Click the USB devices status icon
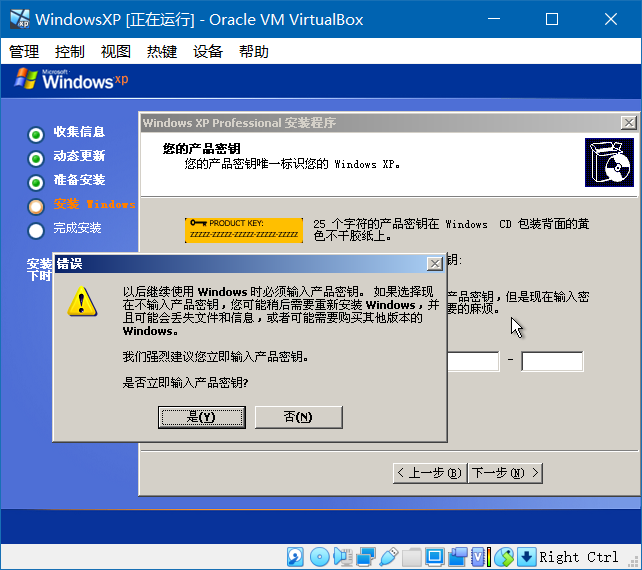The height and width of the screenshot is (570, 642). pyautogui.click(x=389, y=557)
